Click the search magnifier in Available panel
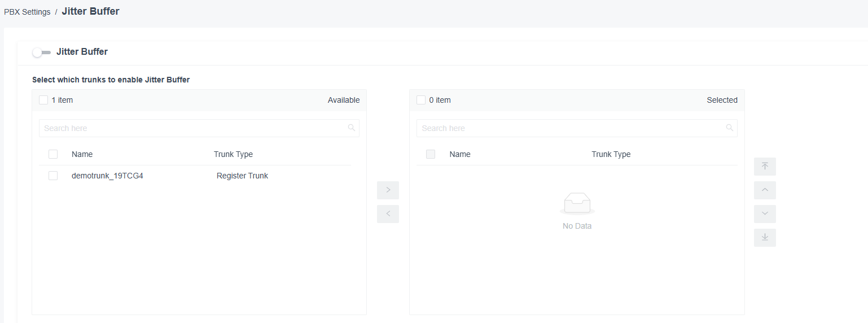The width and height of the screenshot is (868, 323). [352, 128]
